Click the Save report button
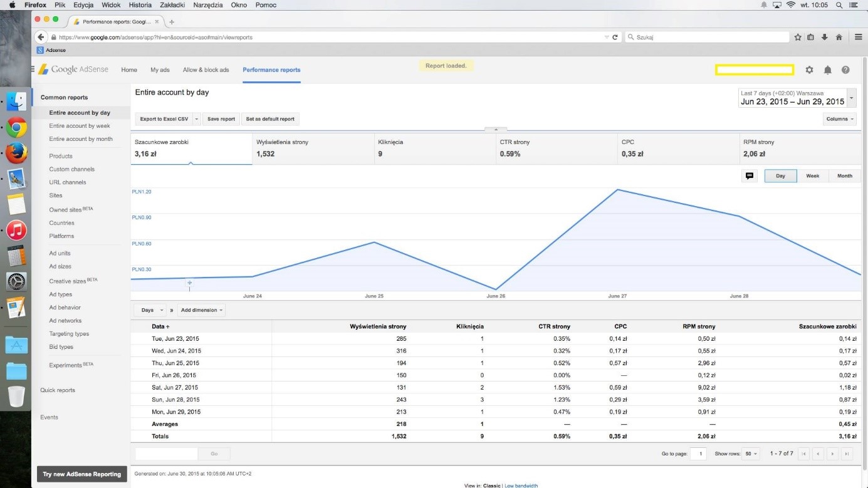 coord(221,119)
